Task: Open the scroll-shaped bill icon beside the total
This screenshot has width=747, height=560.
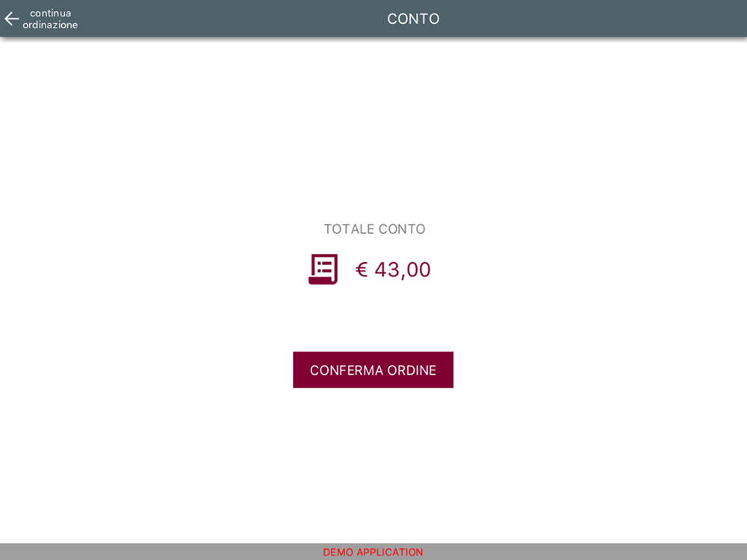Action: 323,269
